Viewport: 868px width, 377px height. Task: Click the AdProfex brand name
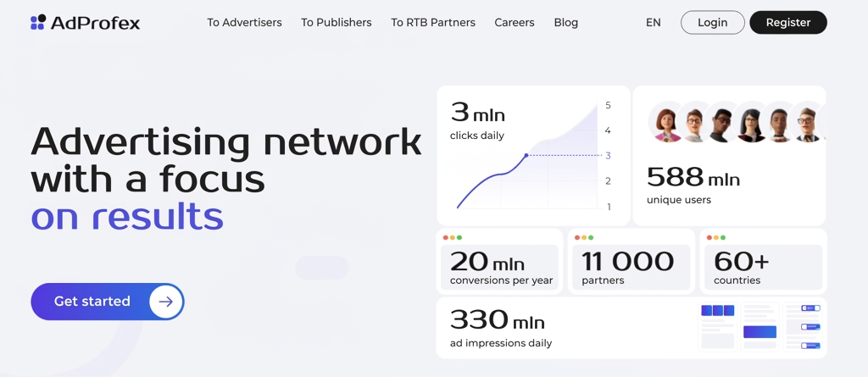pyautogui.click(x=95, y=23)
